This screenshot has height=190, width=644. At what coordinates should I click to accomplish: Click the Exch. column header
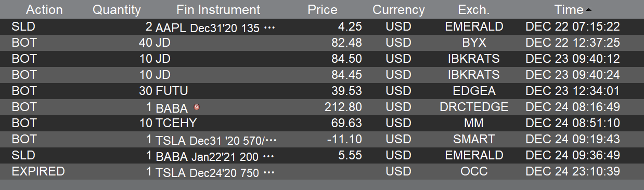pos(474,10)
